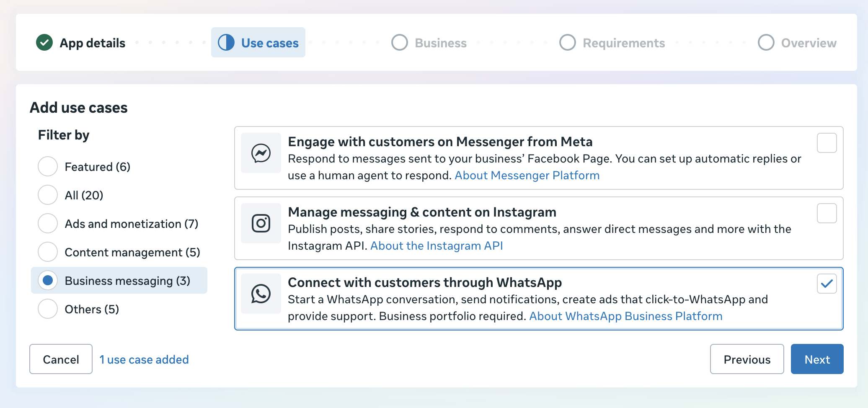Click the empty circle beside Overview step
This screenshot has width=868, height=408.
[766, 42]
